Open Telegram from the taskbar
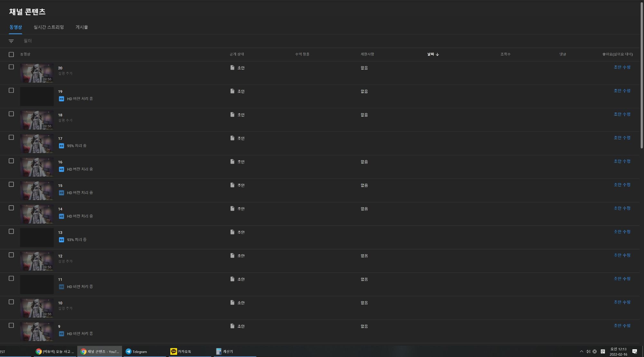The image size is (644, 357). click(x=136, y=352)
